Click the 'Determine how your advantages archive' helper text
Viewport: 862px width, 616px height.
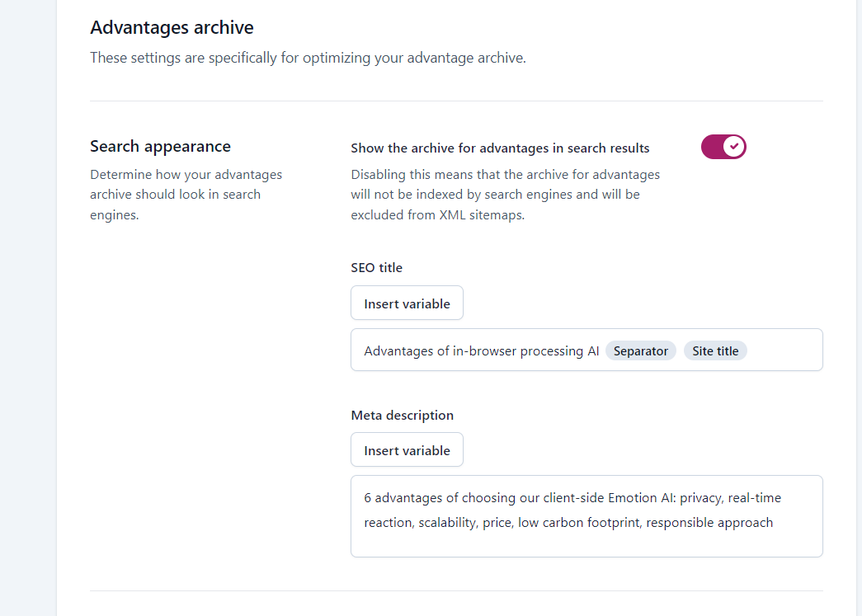click(186, 195)
